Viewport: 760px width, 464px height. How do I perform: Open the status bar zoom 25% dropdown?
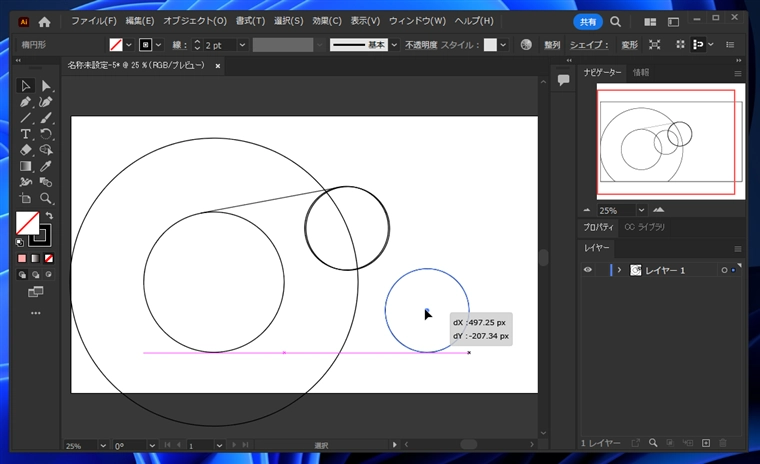[103, 445]
